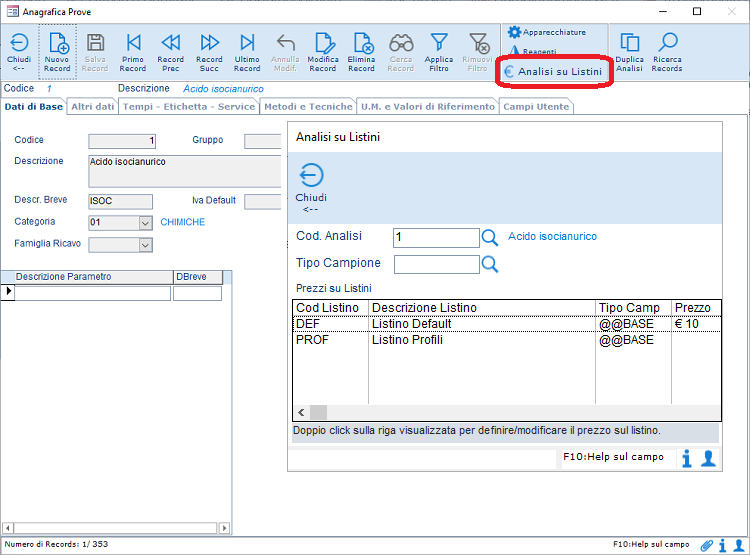The width and height of the screenshot is (750, 555).
Task: Duplicate the analysis with Duplica Analisi
Action: pyautogui.click(x=629, y=52)
